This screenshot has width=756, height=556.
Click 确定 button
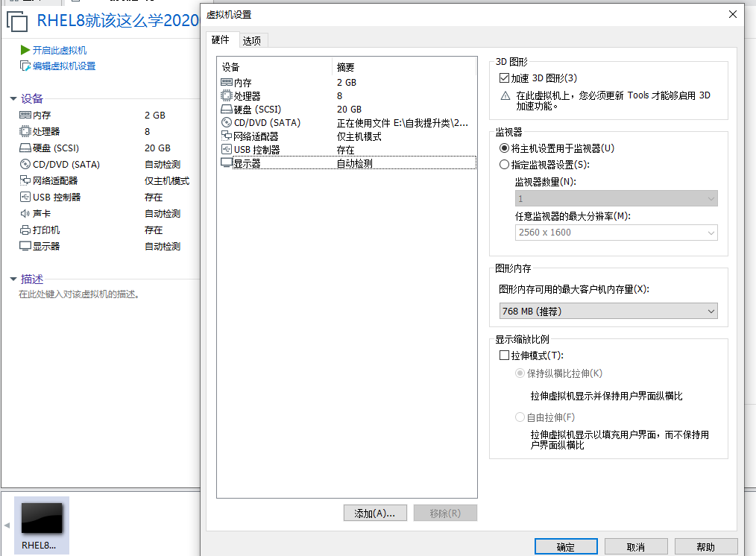pos(566,547)
